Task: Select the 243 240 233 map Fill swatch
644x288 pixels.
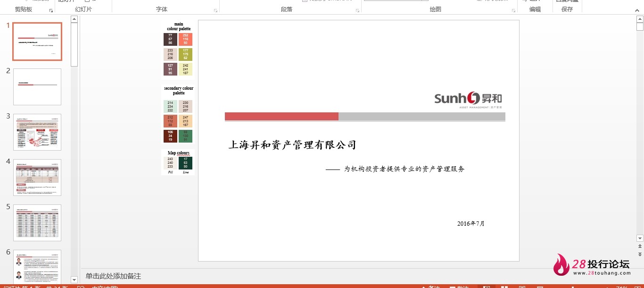Action: pos(170,163)
